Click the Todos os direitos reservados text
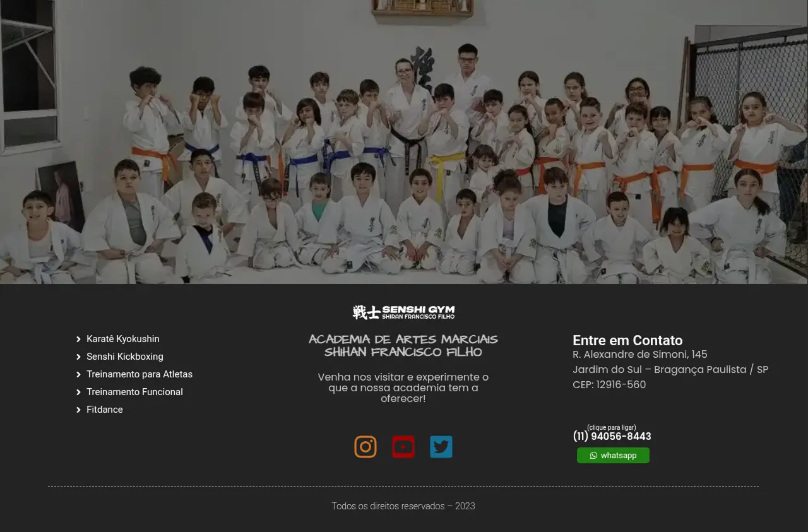 [x=403, y=506]
